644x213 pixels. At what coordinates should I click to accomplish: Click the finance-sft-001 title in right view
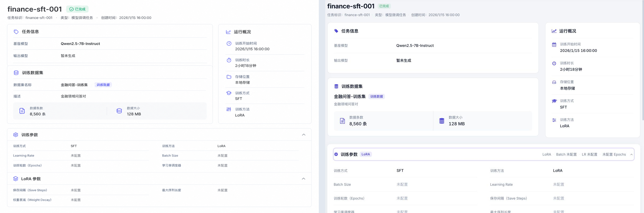coord(351,6)
